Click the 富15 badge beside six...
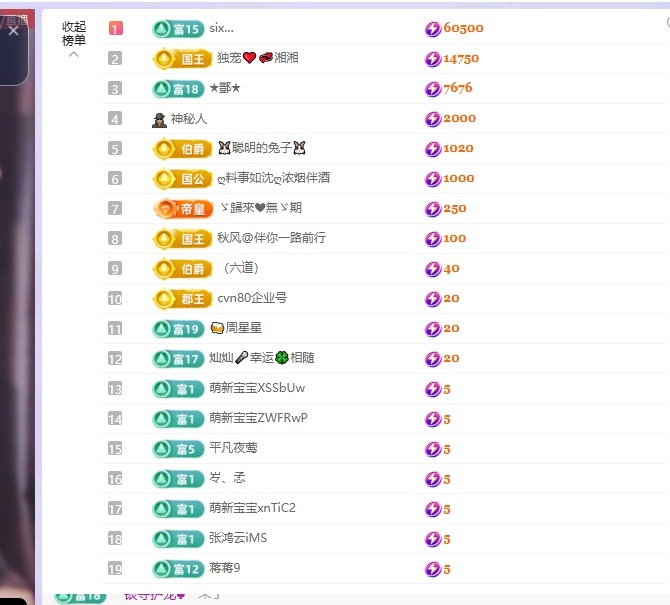This screenshot has width=670, height=605. 178,29
